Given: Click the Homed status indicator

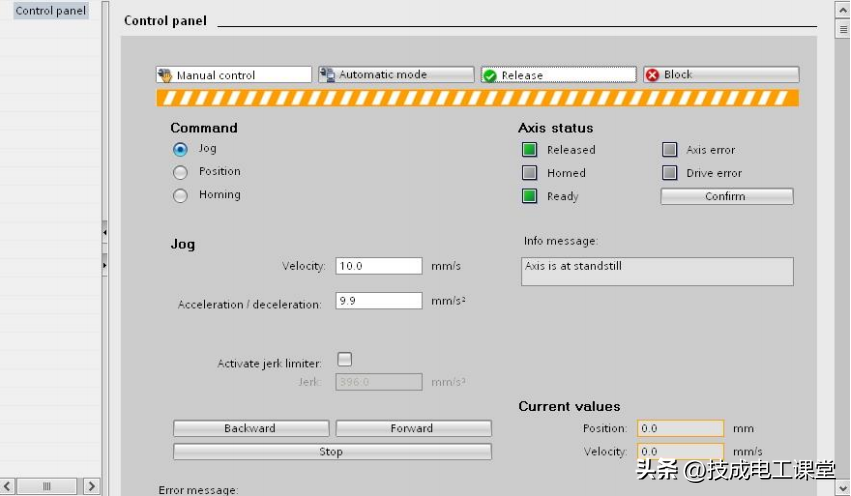Looking at the screenshot, I should coord(530,173).
